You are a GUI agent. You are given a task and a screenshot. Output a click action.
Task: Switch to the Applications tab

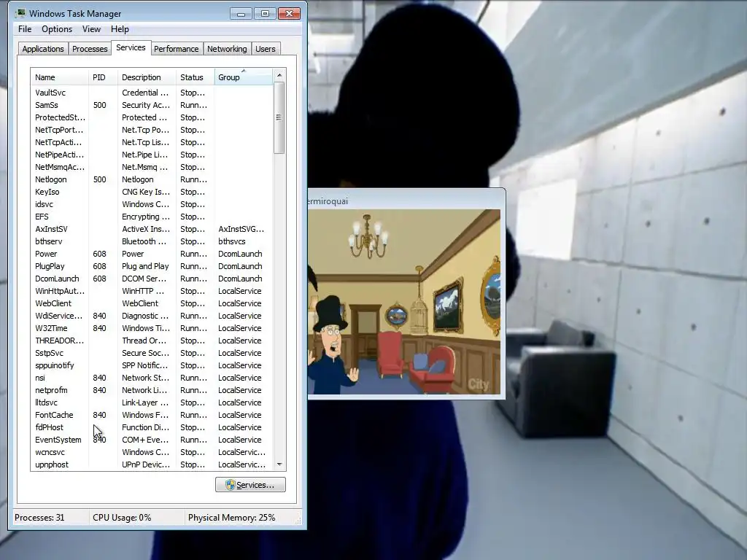43,49
